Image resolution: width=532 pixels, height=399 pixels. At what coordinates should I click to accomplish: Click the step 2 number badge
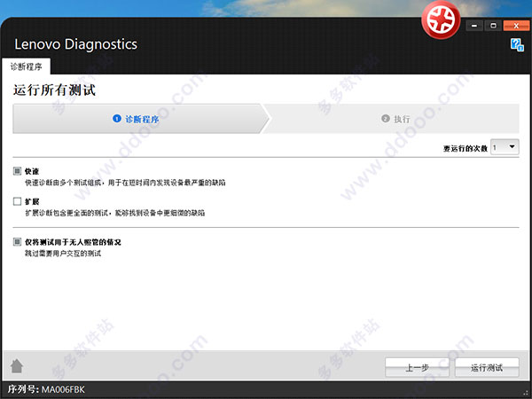point(386,118)
